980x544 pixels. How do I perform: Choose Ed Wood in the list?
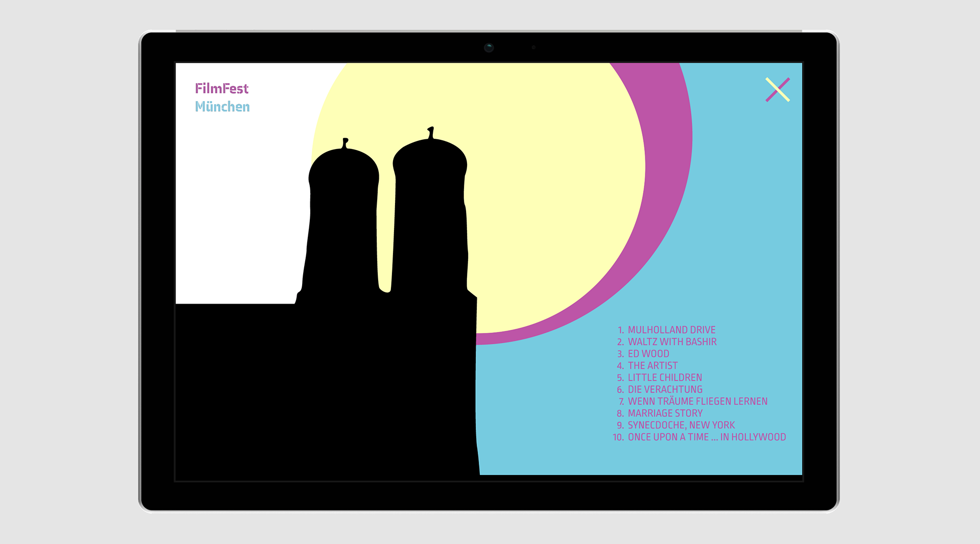point(648,354)
